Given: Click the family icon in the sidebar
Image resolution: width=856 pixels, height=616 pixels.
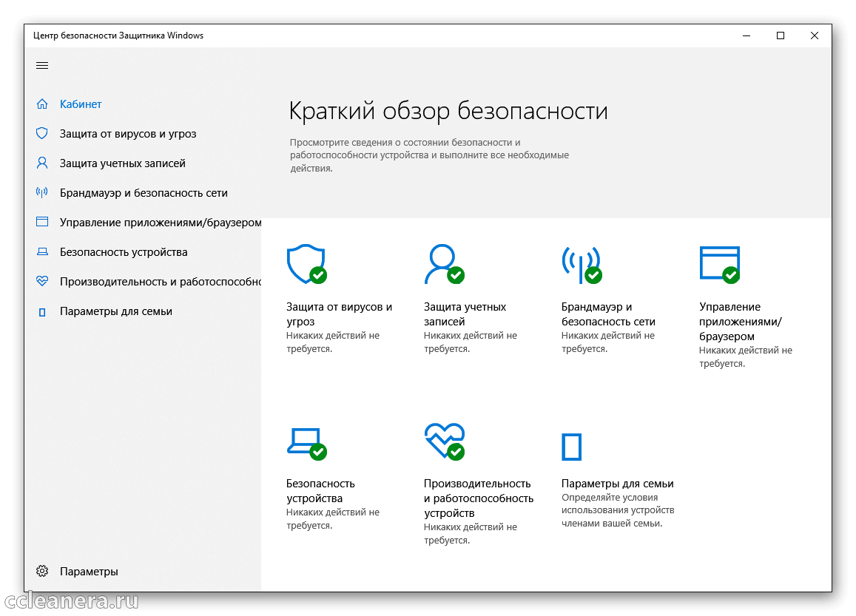Looking at the screenshot, I should (x=42, y=312).
